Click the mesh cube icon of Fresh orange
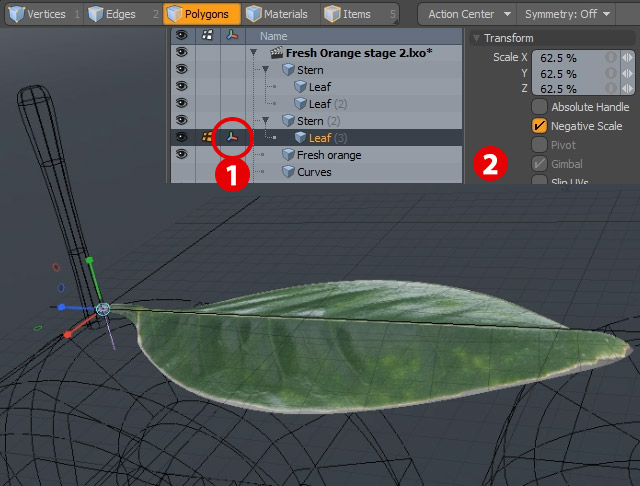Image resolution: width=640 pixels, height=486 pixels. point(288,155)
